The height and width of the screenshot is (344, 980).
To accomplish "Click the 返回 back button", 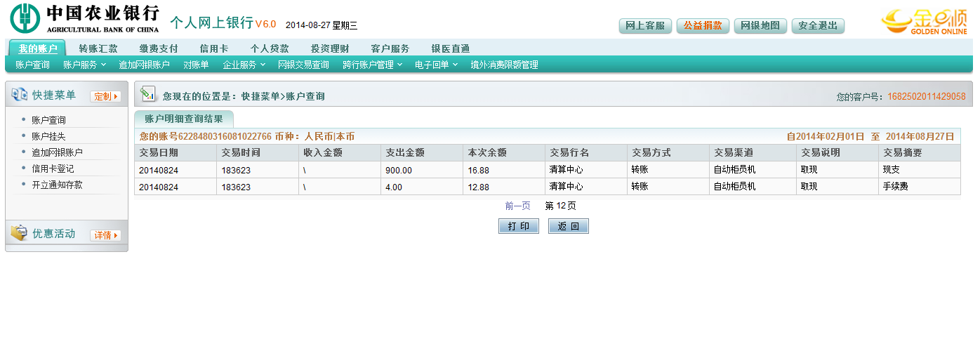I will pos(569,226).
